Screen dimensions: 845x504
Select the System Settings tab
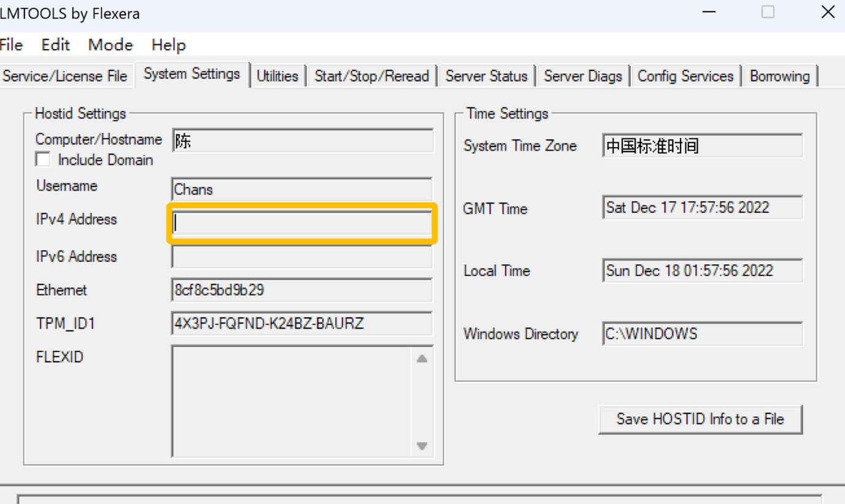tap(191, 74)
